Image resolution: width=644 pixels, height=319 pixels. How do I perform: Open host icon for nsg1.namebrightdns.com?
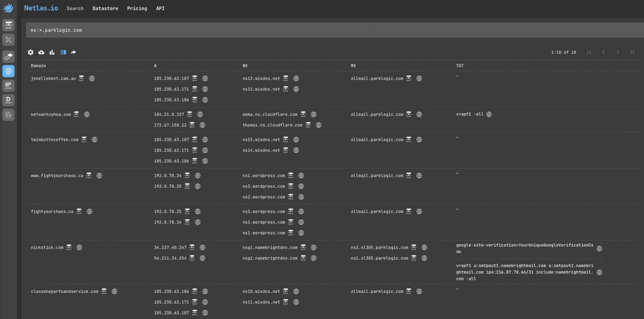(x=303, y=248)
